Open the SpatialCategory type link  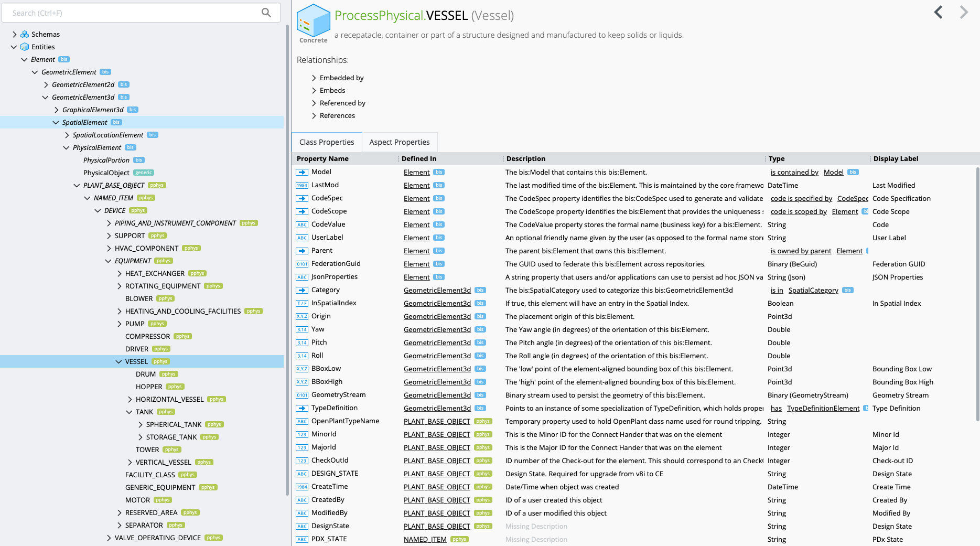tap(813, 290)
